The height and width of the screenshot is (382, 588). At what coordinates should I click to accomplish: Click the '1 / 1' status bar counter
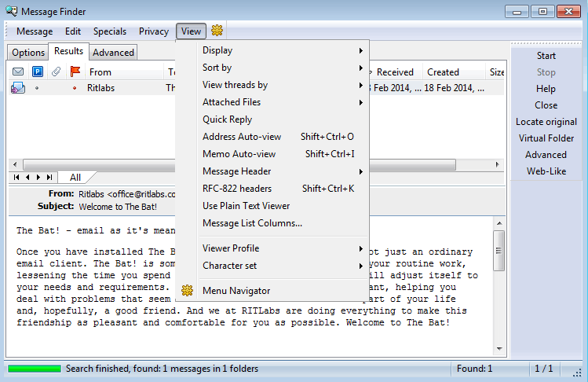(544, 369)
